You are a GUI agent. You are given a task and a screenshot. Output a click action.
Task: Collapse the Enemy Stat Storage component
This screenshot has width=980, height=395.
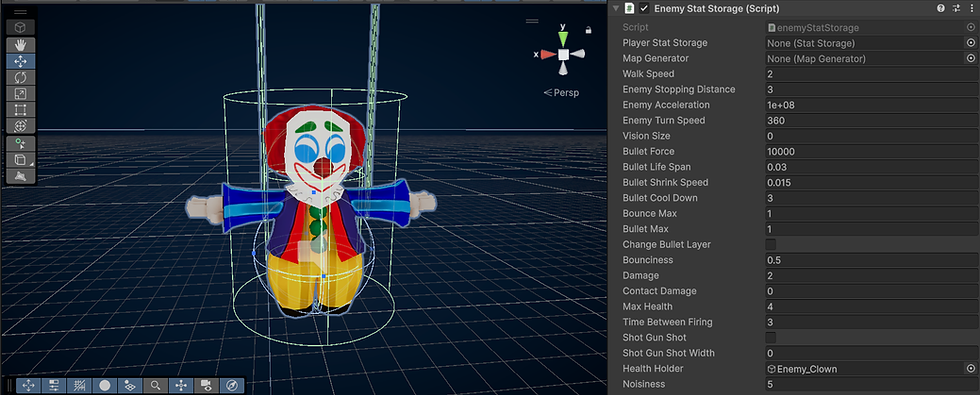(x=617, y=9)
